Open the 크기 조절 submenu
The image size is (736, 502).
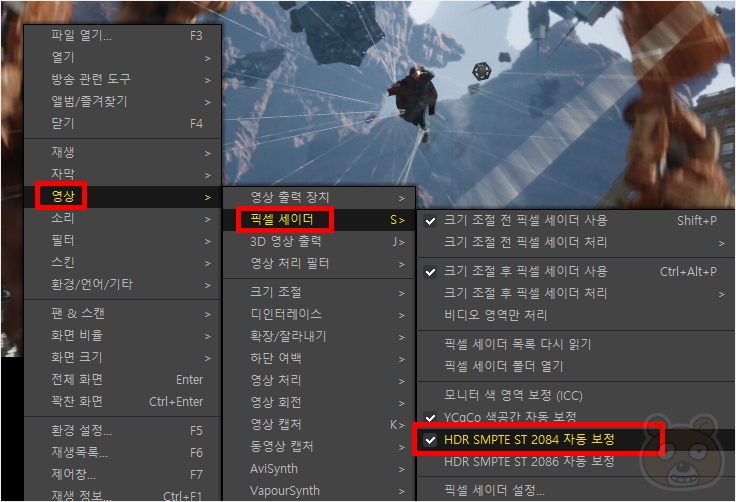pyautogui.click(x=319, y=293)
